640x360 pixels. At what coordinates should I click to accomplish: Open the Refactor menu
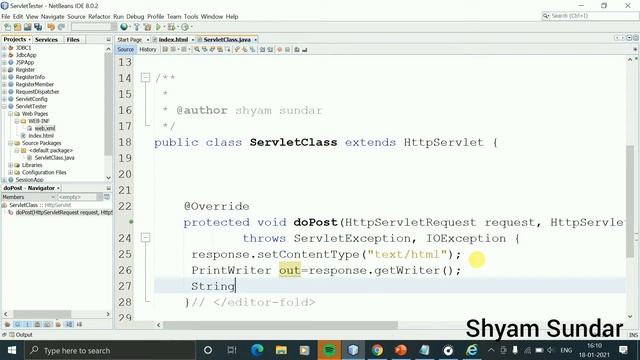pyautogui.click(x=99, y=16)
